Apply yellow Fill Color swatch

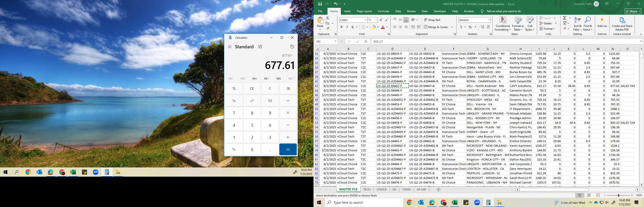[374, 27]
